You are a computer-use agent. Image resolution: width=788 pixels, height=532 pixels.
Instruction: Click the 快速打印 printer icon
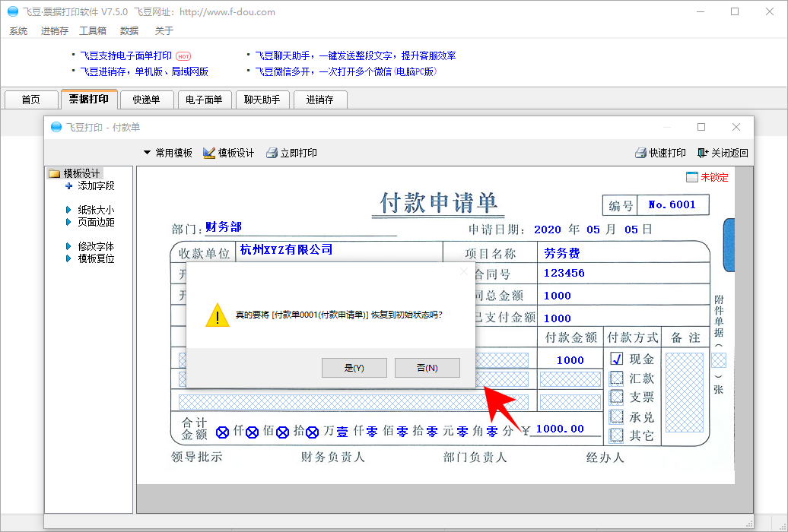640,153
